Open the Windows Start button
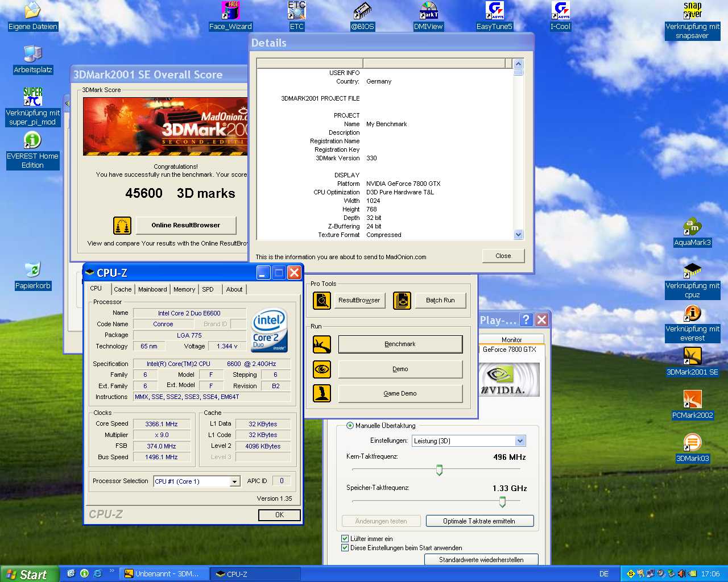The width and height of the screenshot is (728, 582). (x=30, y=574)
